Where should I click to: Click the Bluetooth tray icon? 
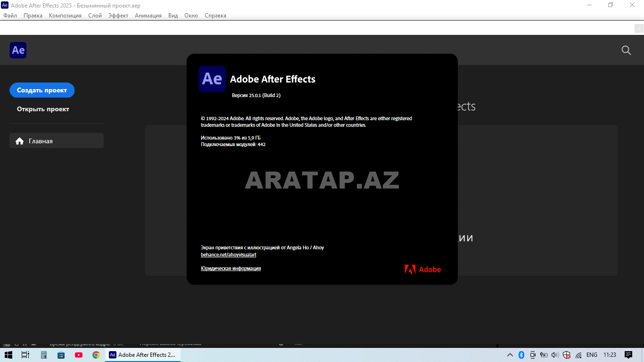(x=521, y=355)
